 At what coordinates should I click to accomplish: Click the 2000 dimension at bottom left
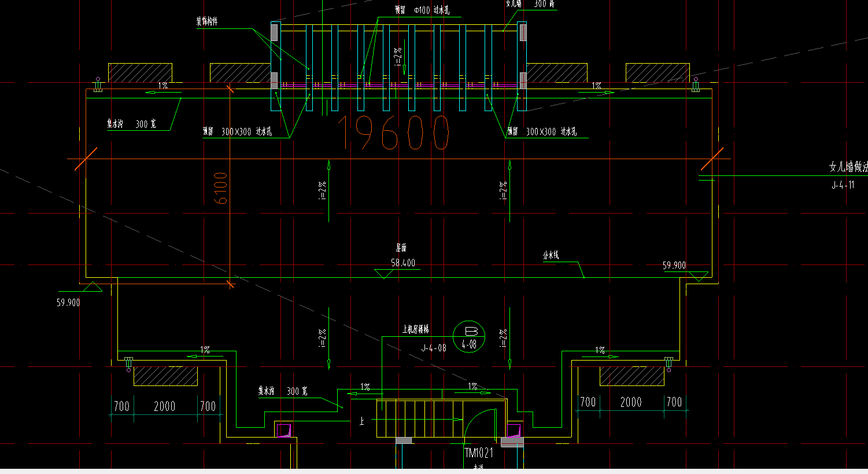pos(165,406)
